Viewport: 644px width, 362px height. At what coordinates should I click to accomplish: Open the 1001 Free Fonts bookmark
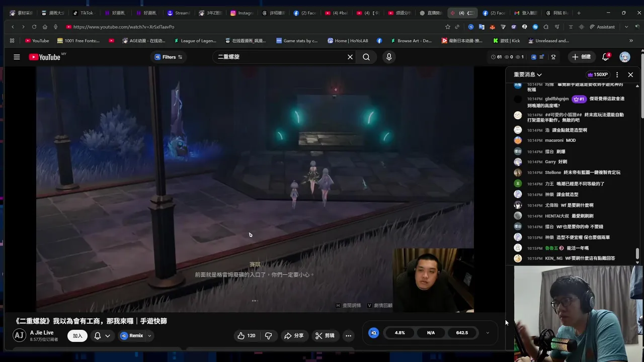[x=78, y=41]
